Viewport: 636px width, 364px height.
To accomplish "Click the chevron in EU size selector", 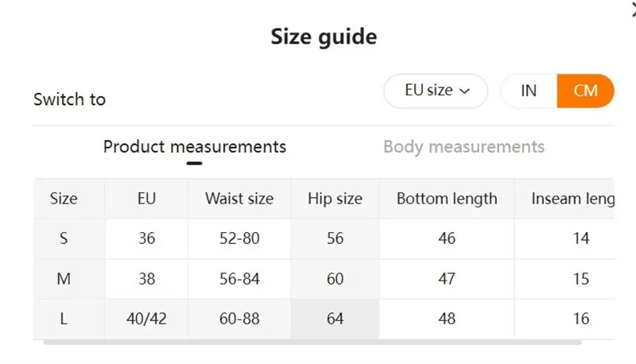I will point(464,91).
